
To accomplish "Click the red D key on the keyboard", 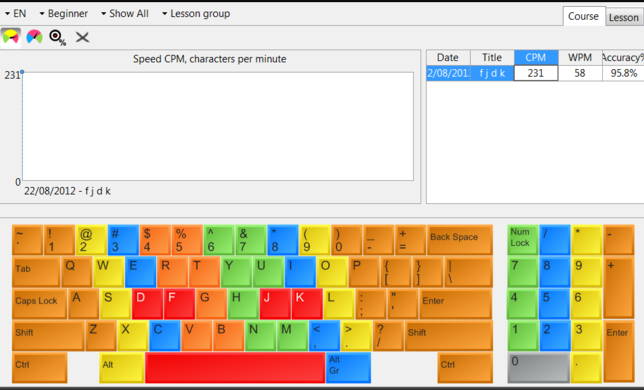I will pos(147,304).
